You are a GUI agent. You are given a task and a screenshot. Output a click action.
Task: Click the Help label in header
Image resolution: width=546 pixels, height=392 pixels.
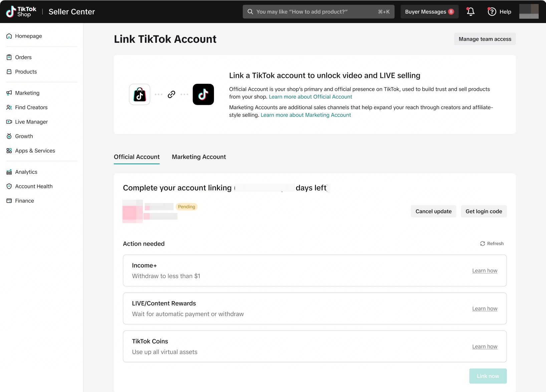pos(505,12)
